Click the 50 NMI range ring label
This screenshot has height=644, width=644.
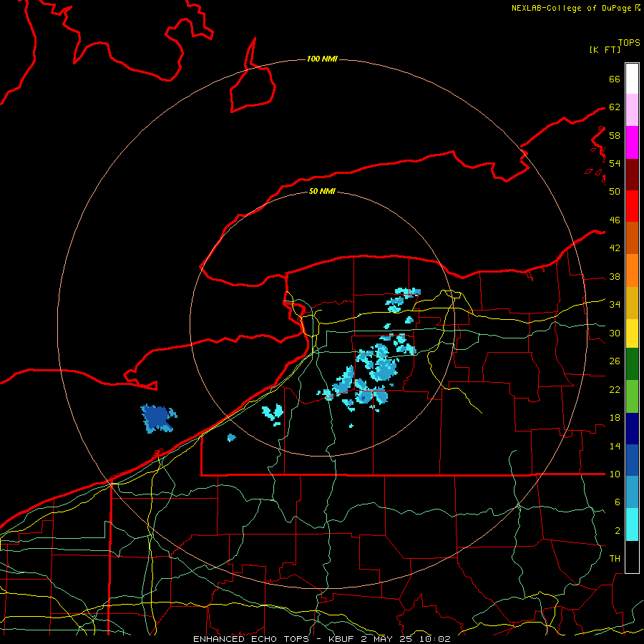point(322,191)
